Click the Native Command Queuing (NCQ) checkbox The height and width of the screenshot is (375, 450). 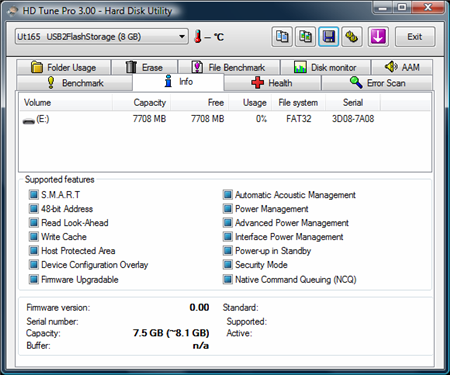(228, 279)
